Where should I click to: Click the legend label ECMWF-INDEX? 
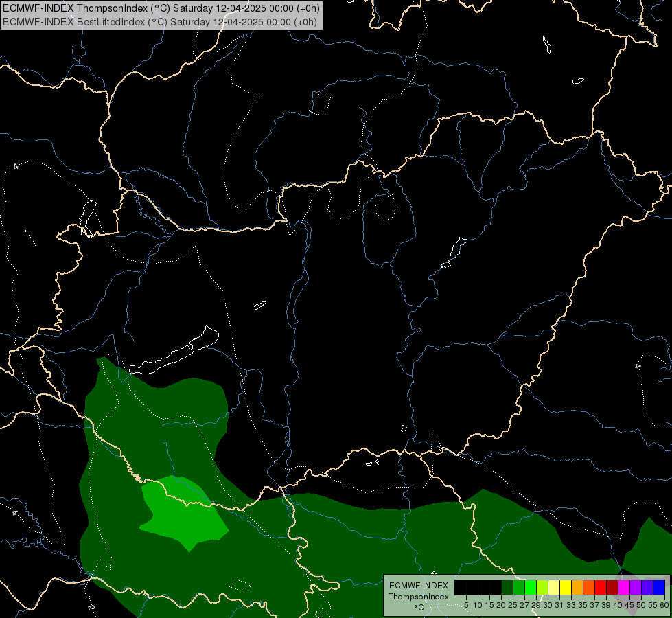[419, 586]
